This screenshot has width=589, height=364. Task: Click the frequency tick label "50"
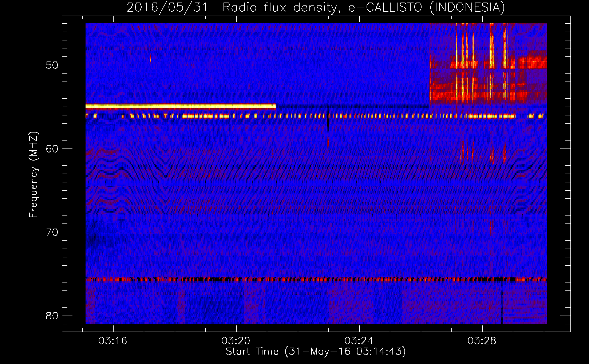52,65
